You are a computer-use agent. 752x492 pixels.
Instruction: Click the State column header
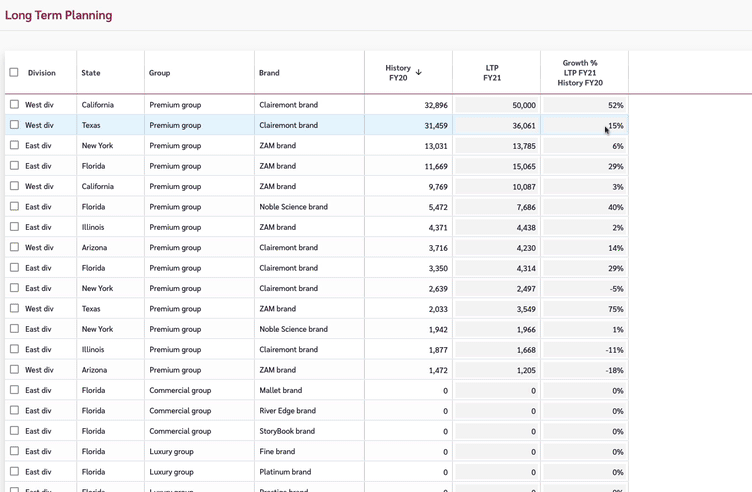[91, 73]
